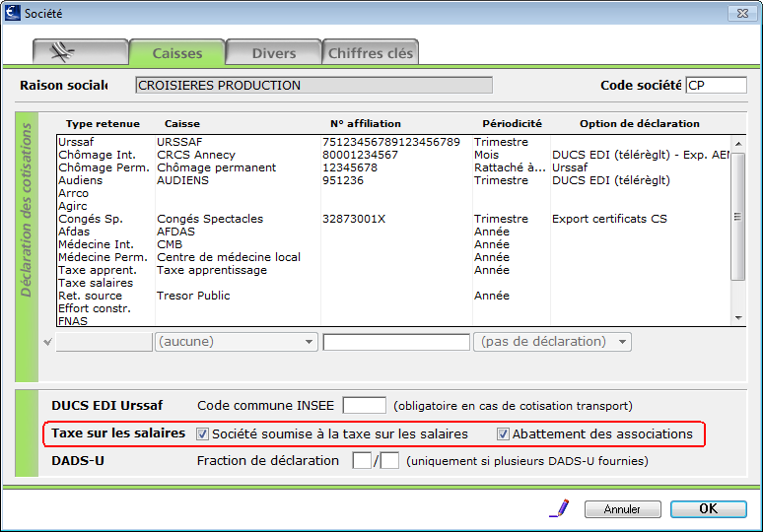Viewport: 763px width, 532px height.
Task: Click the N° affiliation entry field below the list
Action: pyautogui.click(x=396, y=342)
